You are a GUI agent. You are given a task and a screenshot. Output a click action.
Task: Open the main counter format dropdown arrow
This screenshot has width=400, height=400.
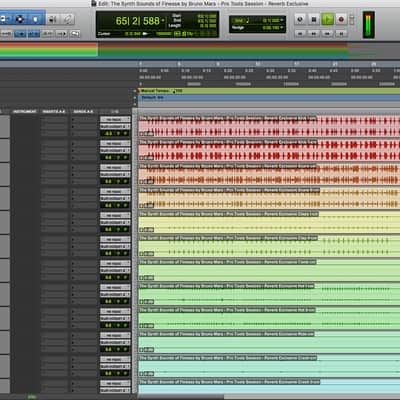click(163, 21)
